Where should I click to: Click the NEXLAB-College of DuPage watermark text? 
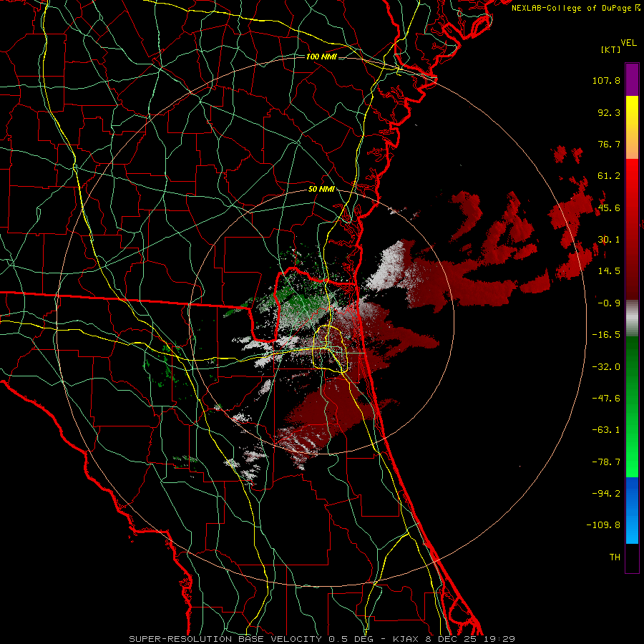pyautogui.click(x=575, y=8)
